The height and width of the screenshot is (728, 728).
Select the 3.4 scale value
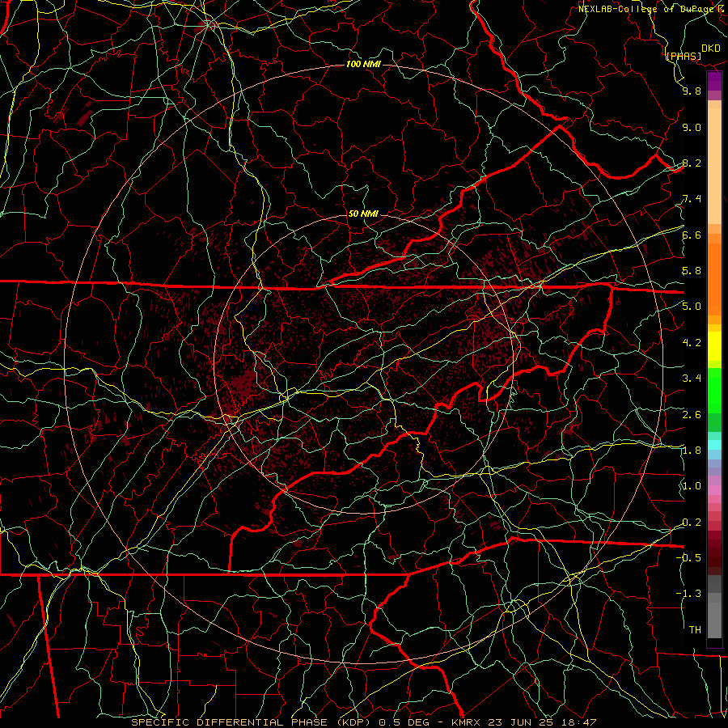click(x=692, y=379)
